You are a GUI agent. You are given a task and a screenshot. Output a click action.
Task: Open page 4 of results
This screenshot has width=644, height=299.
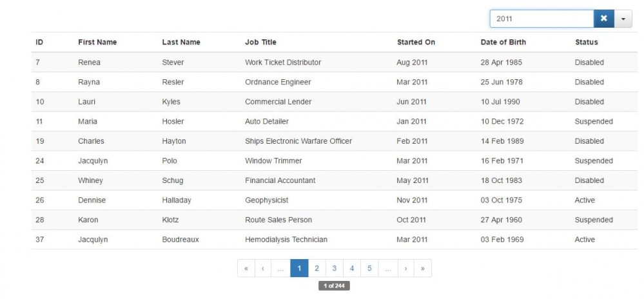click(x=352, y=268)
